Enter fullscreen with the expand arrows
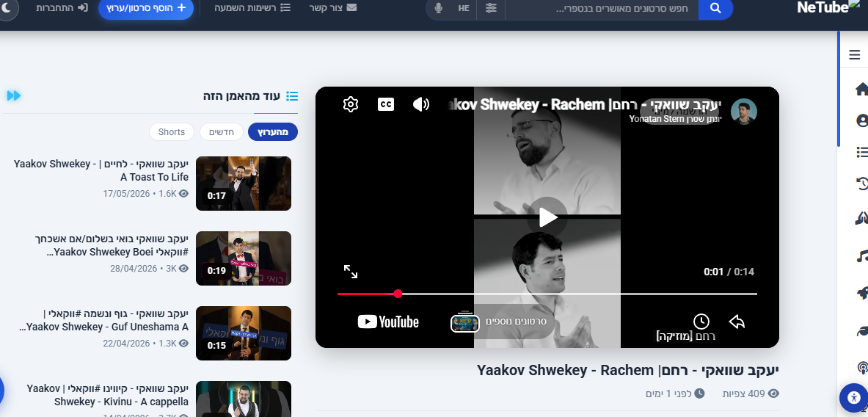Screen dimensions: 868x417 pyautogui.click(x=351, y=272)
